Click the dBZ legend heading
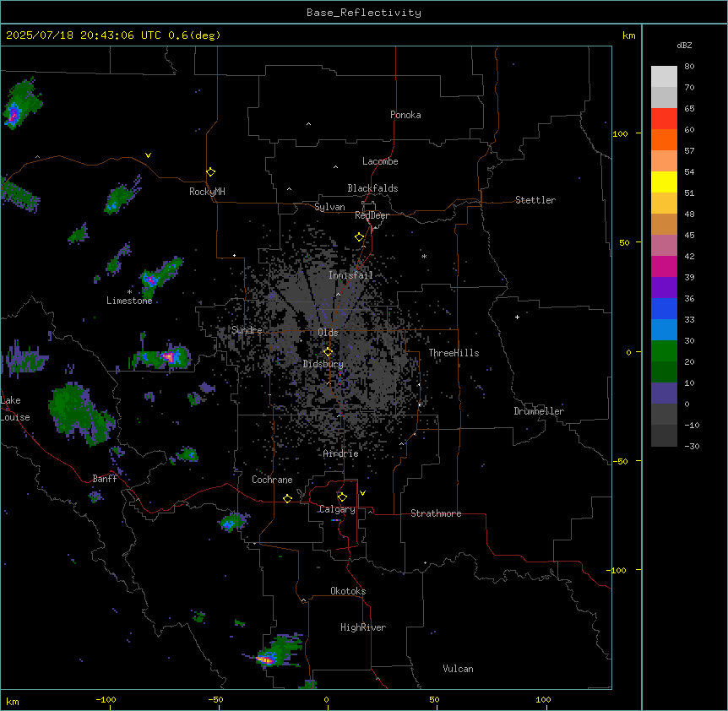Screen dimensions: 728x711 click(x=684, y=45)
